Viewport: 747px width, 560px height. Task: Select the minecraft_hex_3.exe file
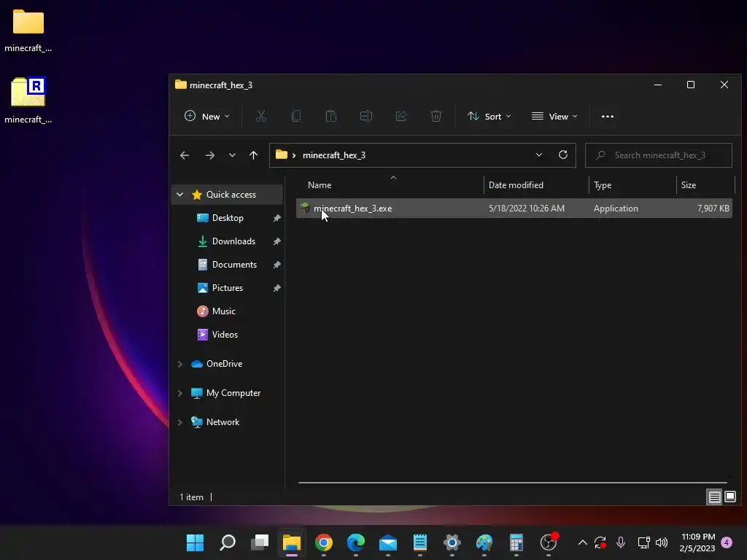(514, 209)
